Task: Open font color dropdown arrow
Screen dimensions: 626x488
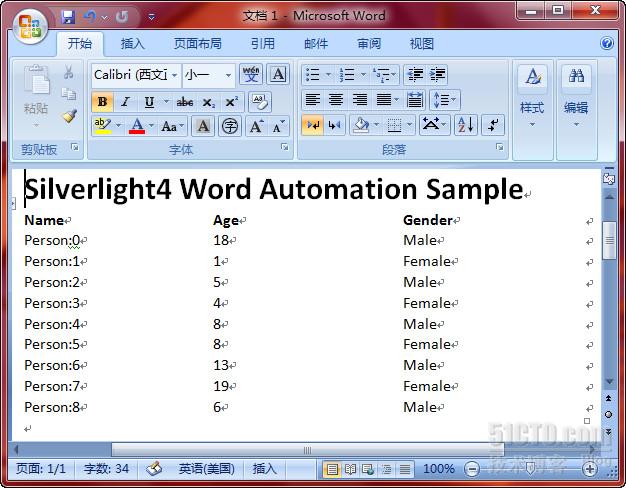Action: coord(151,125)
